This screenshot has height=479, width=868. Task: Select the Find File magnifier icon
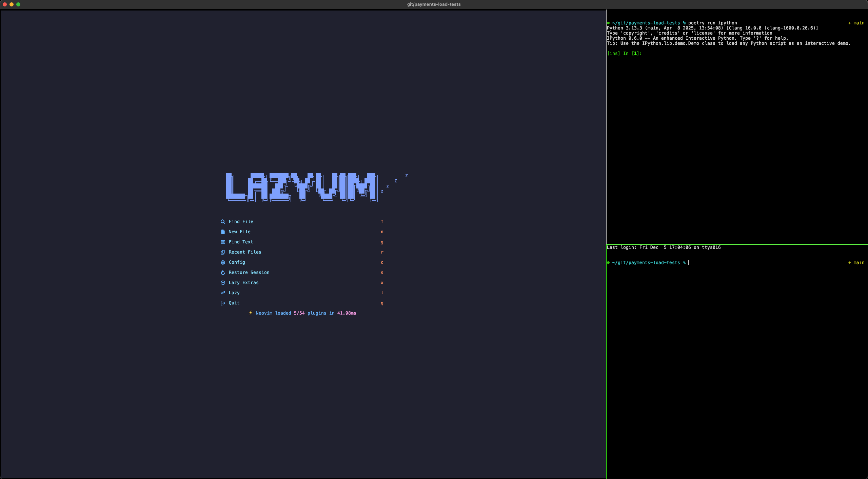pyautogui.click(x=223, y=221)
